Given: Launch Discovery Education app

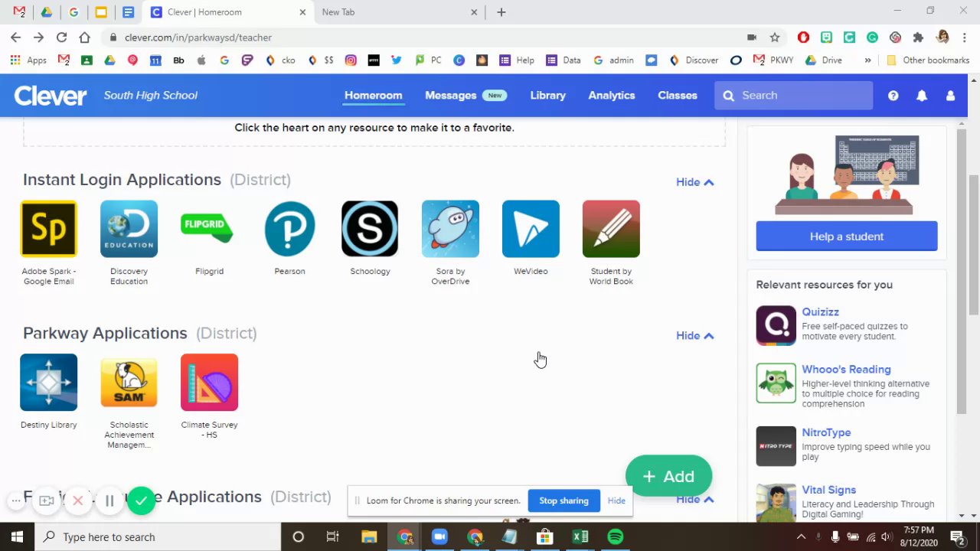Looking at the screenshot, I should (129, 229).
